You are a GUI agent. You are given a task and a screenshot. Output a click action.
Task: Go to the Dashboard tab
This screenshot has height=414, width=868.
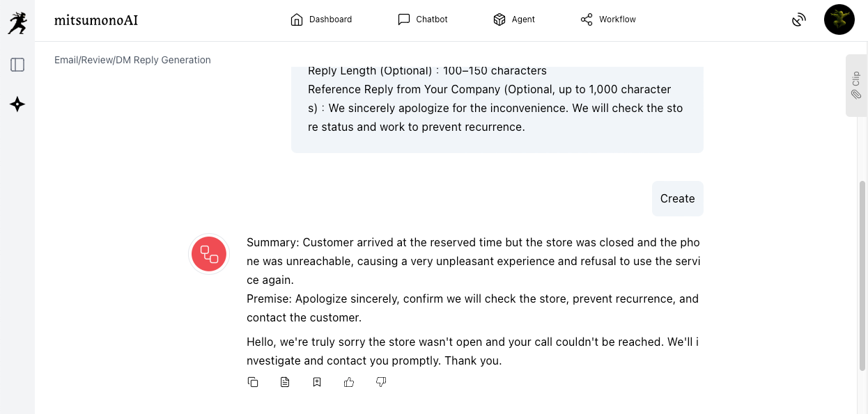pyautogui.click(x=321, y=19)
